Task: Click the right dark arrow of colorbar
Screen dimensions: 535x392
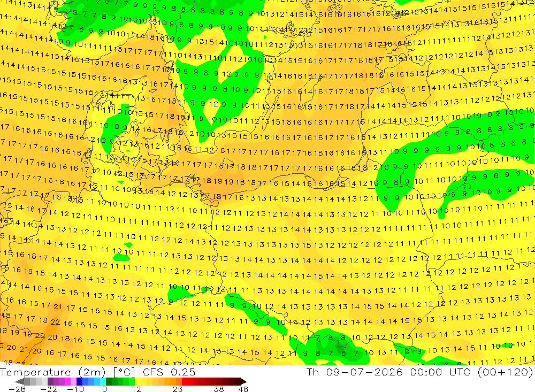Action: click(x=243, y=382)
